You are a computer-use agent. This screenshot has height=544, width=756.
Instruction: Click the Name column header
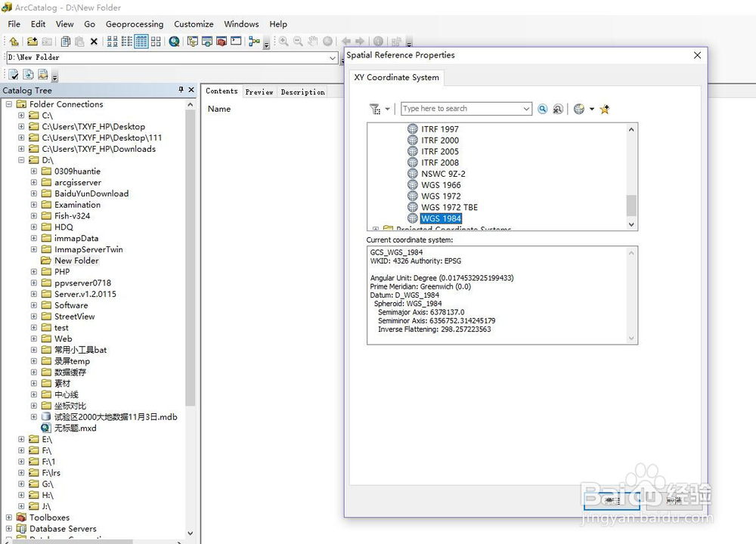click(x=219, y=109)
